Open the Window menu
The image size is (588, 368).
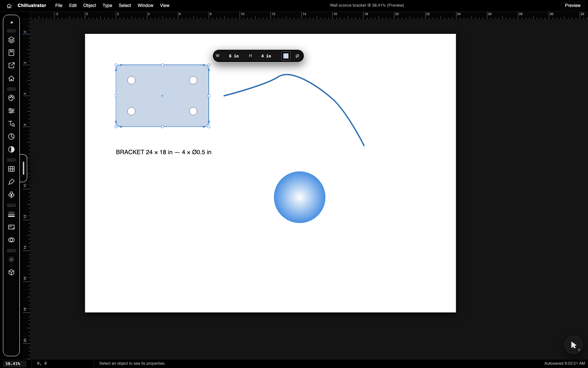tap(146, 6)
